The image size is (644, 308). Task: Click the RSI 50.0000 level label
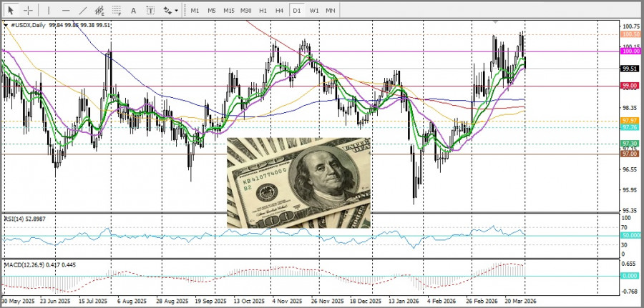[x=632, y=235]
